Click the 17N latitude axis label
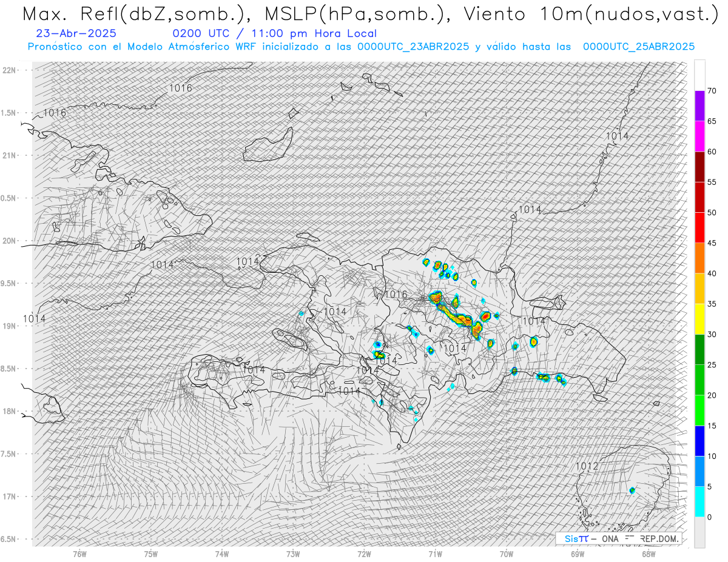The width and height of the screenshot is (728, 562). (x=9, y=497)
